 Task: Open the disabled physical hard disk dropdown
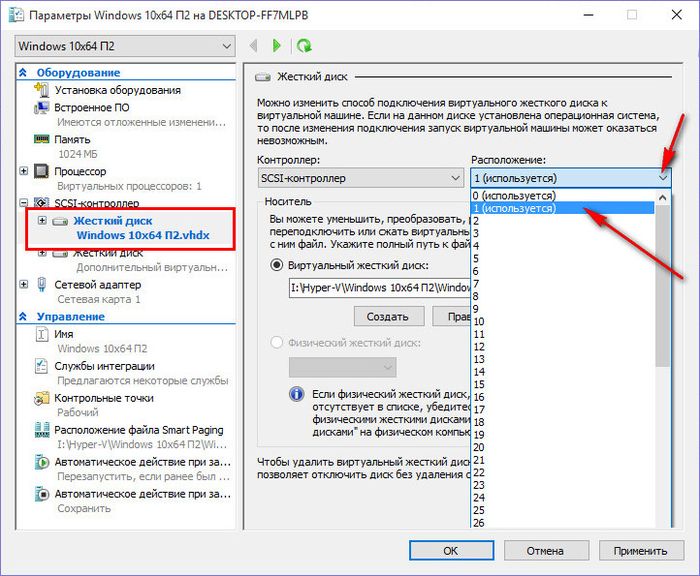342,367
